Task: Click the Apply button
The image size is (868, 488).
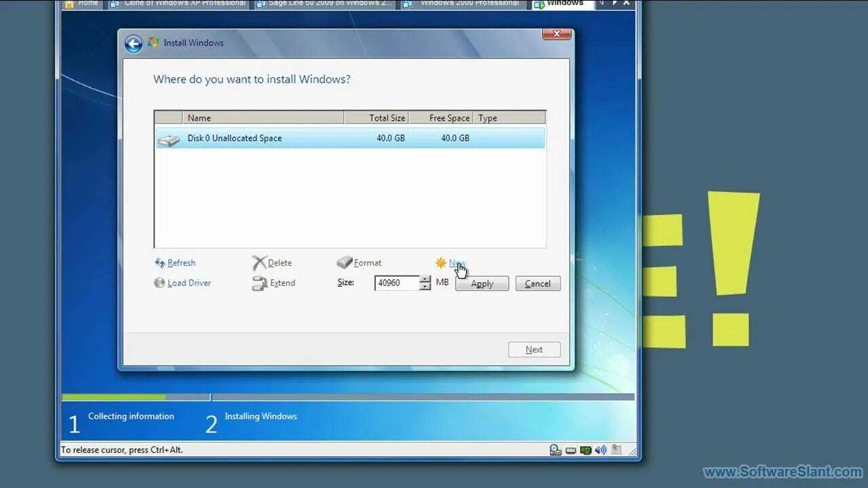Action: (482, 284)
